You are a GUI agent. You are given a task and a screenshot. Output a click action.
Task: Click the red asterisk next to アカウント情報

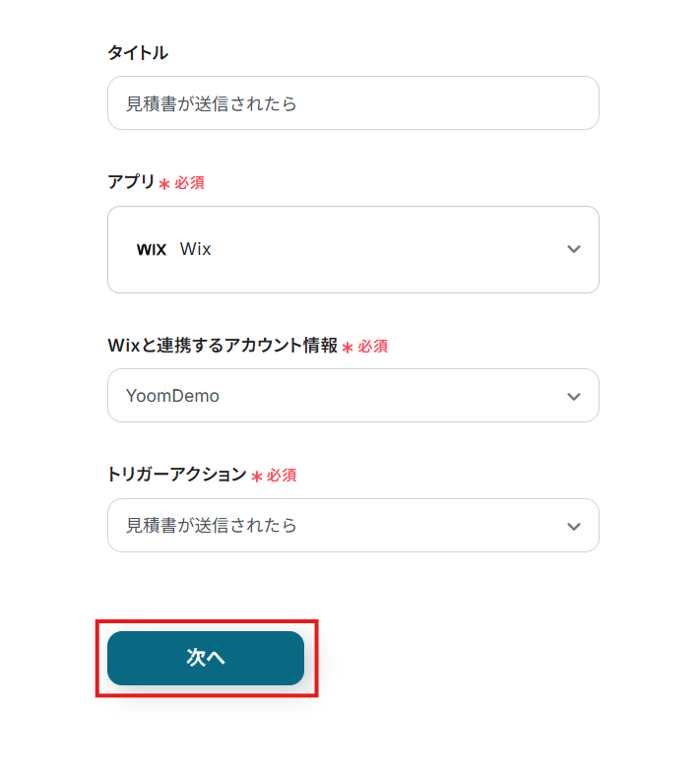pyautogui.click(x=347, y=348)
